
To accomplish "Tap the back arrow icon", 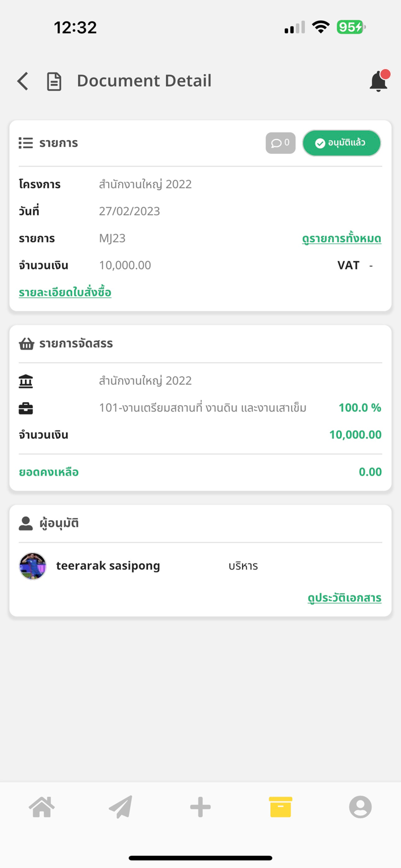I will pyautogui.click(x=23, y=81).
